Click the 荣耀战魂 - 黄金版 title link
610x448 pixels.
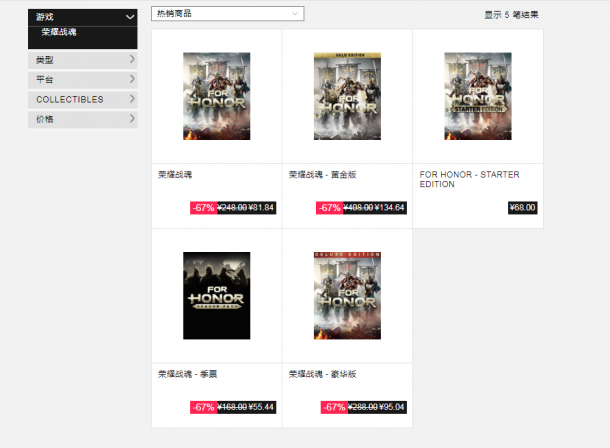point(323,175)
